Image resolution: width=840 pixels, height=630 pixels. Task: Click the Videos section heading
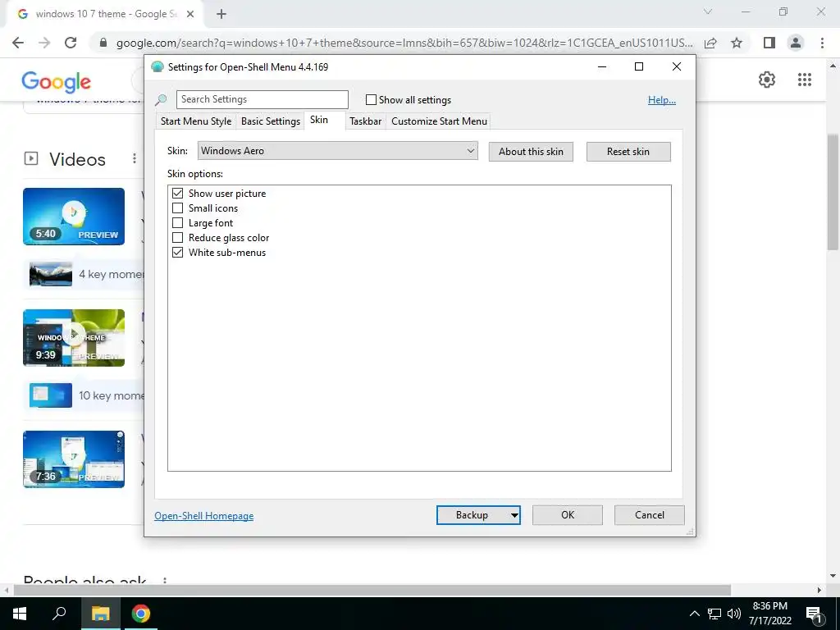coord(77,159)
